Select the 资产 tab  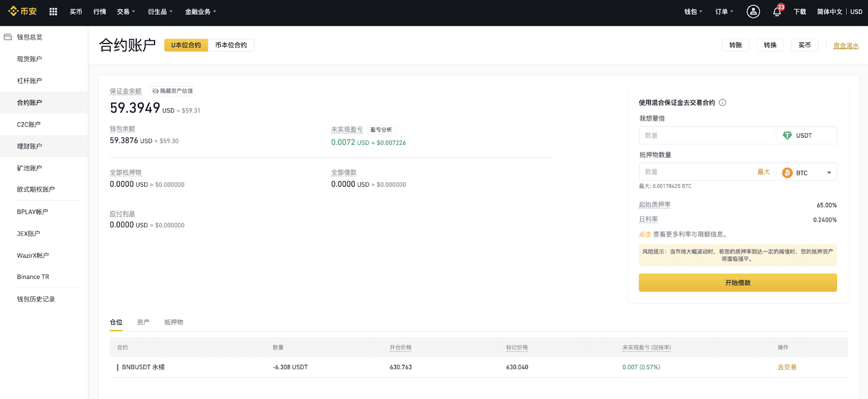click(x=143, y=322)
